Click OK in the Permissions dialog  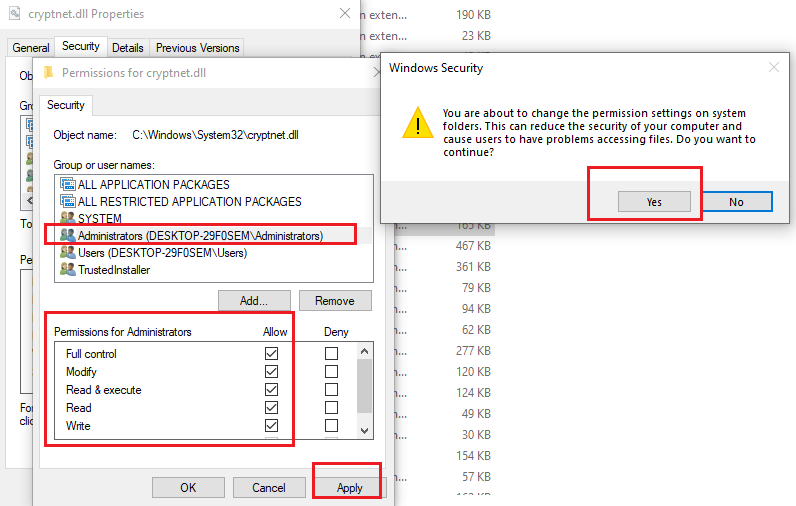188,487
